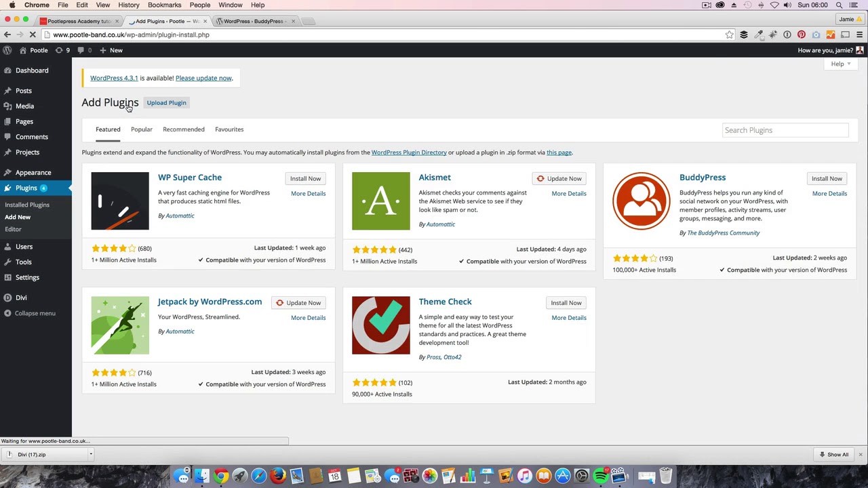868x488 pixels.
Task: Click the WordPress logo in admin bar
Action: tap(7, 50)
